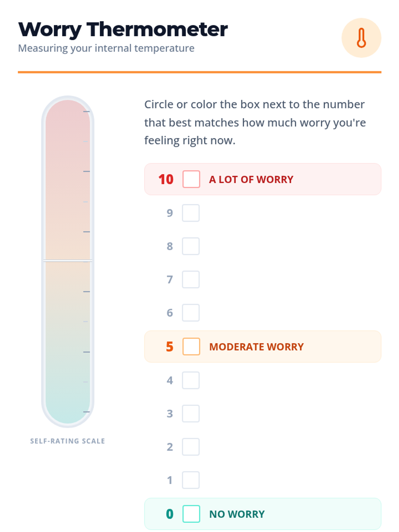Tick the Moderate Worry checkbox

191,346
